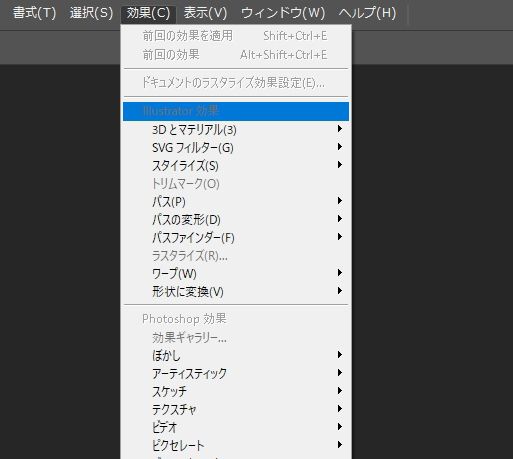Select 前回の効果を適用 menu entry

(x=236, y=36)
